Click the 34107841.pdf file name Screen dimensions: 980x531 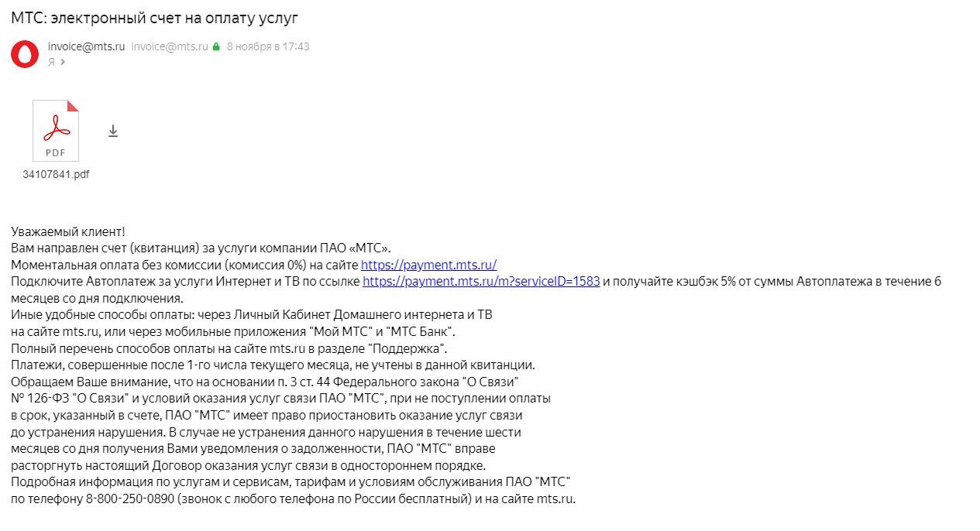pyautogui.click(x=56, y=174)
